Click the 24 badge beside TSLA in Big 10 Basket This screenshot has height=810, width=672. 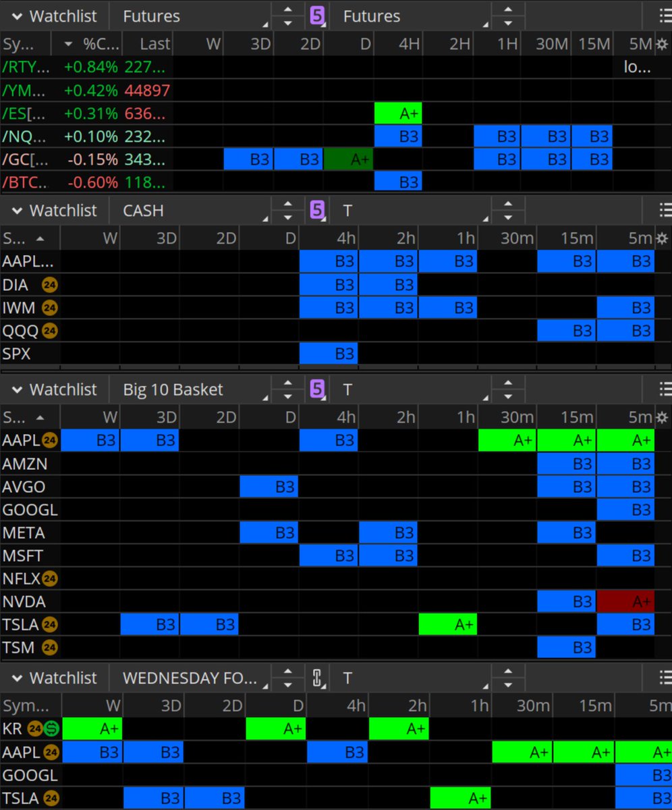49,624
